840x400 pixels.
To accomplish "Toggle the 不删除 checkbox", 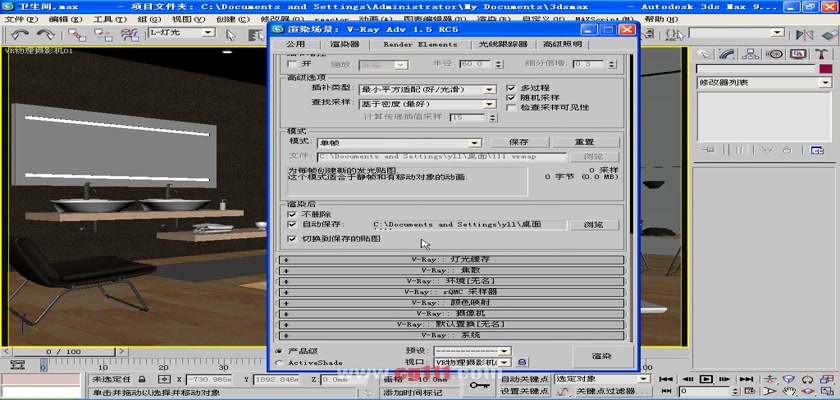I will tap(292, 214).
